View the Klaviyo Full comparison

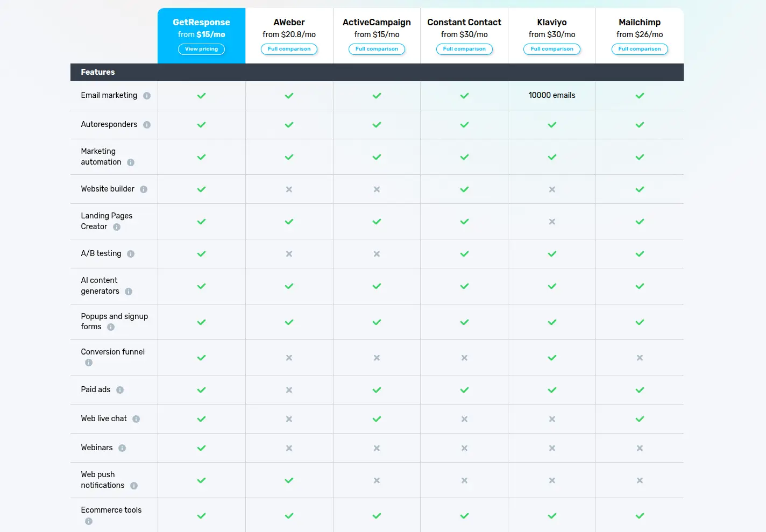tap(552, 49)
